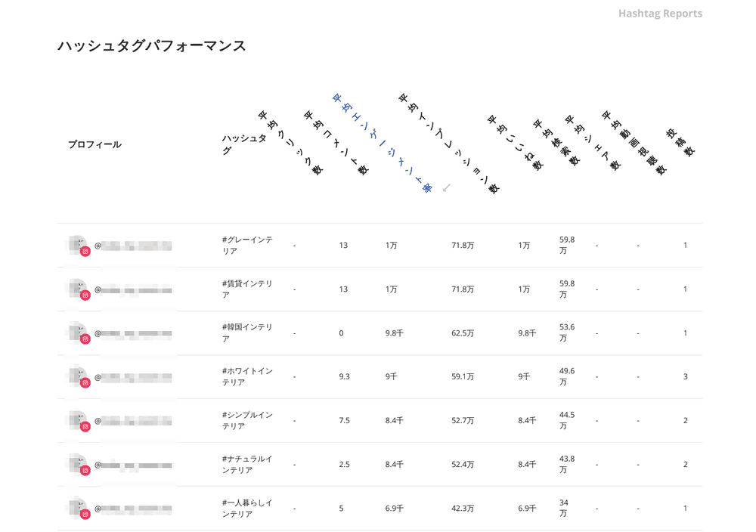Click the Hashtag Reports title at top right
The width and height of the screenshot is (756, 532).
[x=659, y=14]
